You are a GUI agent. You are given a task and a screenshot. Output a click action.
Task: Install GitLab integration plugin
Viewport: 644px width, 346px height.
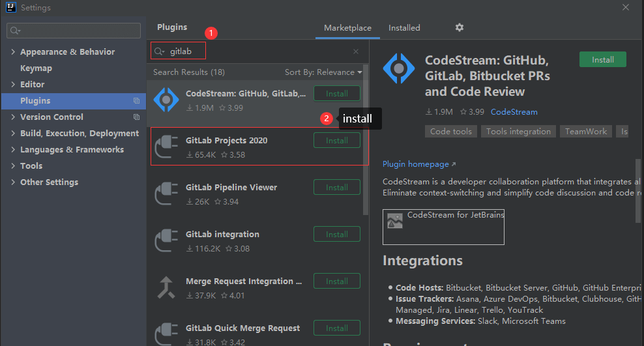[337, 235]
